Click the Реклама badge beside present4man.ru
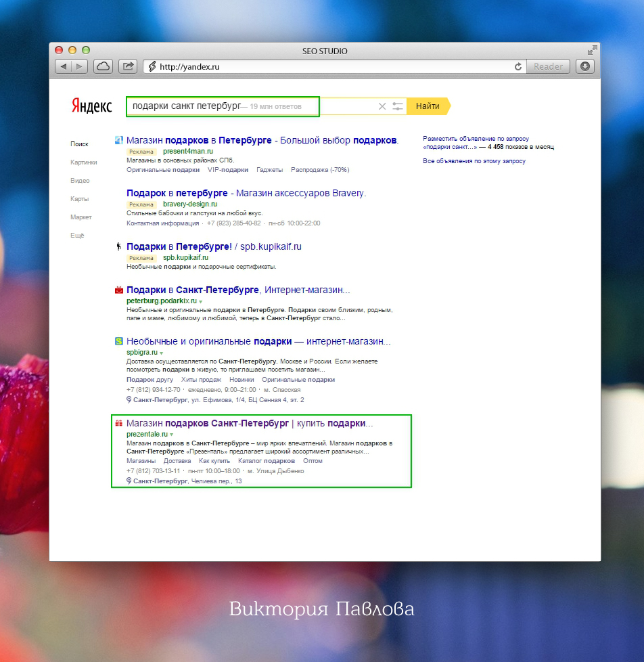Image resolution: width=644 pixels, height=662 pixels. click(x=141, y=152)
